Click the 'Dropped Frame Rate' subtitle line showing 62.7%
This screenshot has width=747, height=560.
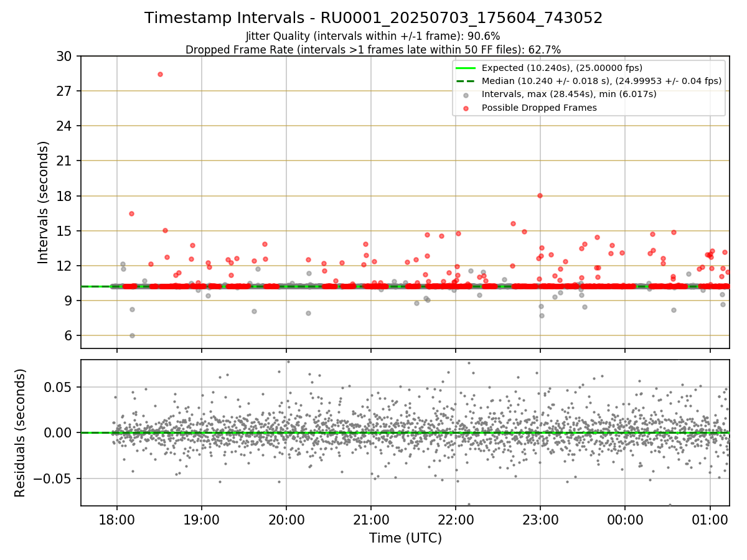click(x=373, y=50)
